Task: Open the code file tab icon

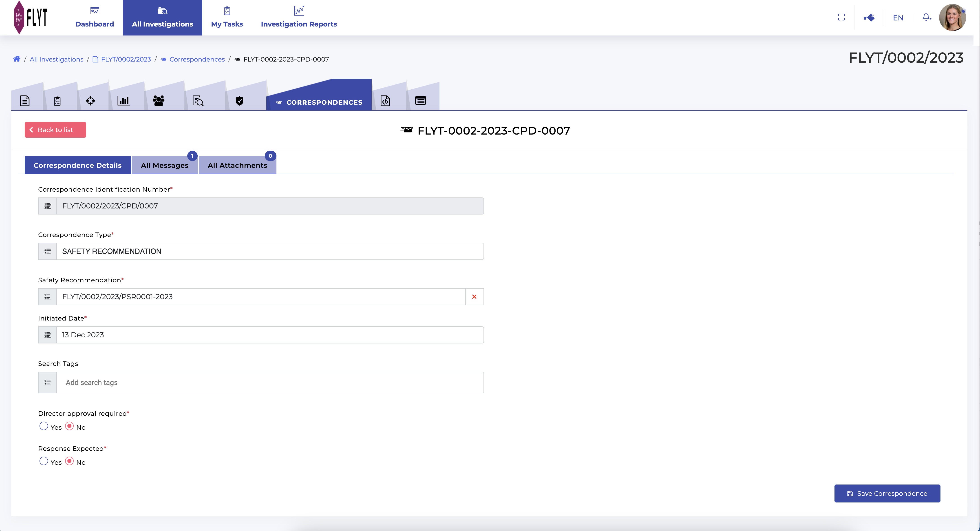Action: [385, 101]
